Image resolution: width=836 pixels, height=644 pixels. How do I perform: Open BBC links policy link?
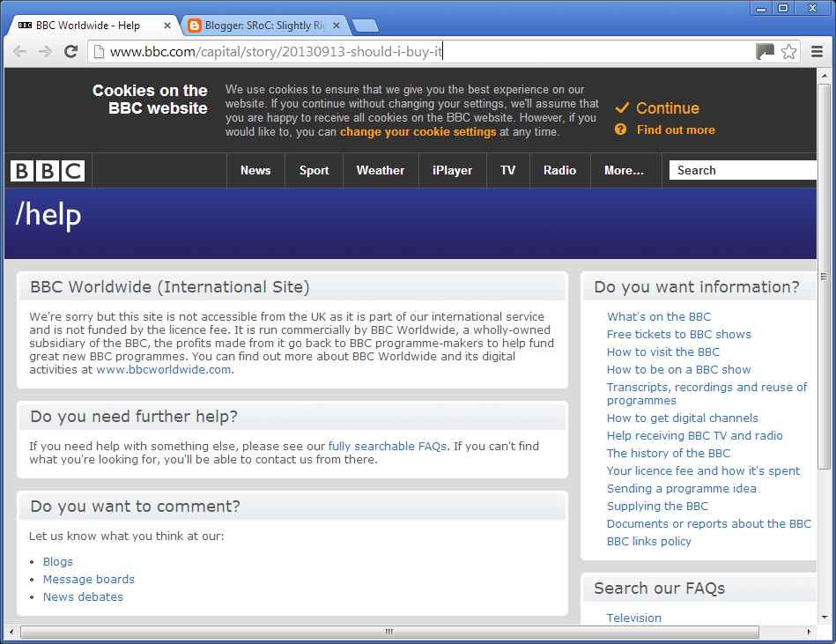coord(649,541)
